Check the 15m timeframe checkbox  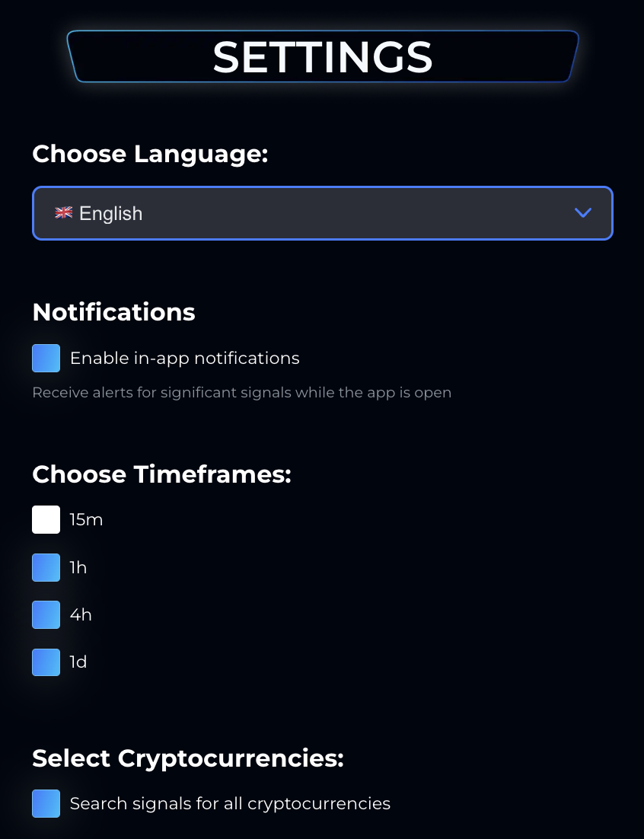46,520
